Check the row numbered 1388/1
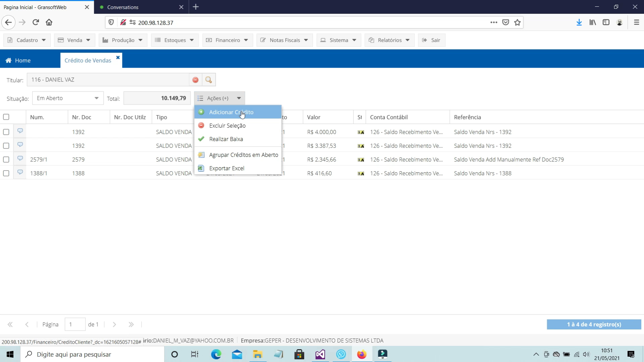 pos(6,173)
